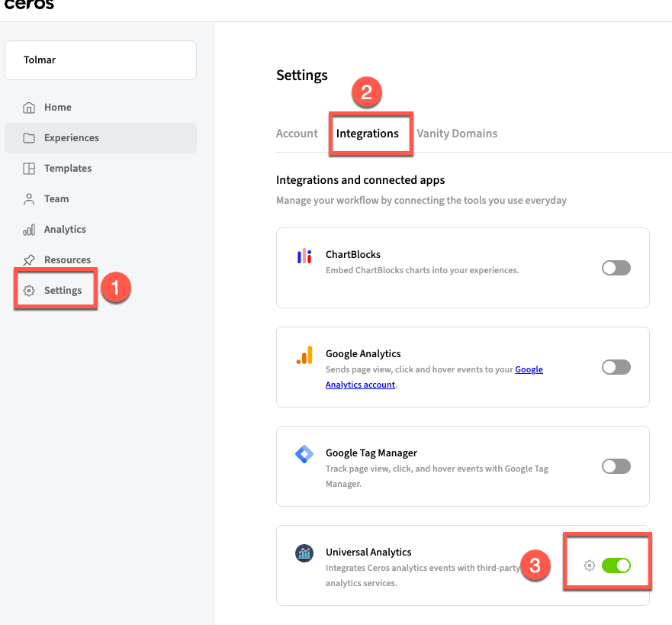Click the Google Tag Manager card title
The height and width of the screenshot is (625, 672).
tap(371, 453)
